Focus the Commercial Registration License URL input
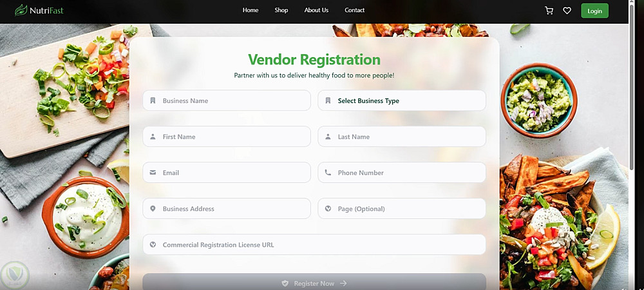 coord(314,245)
